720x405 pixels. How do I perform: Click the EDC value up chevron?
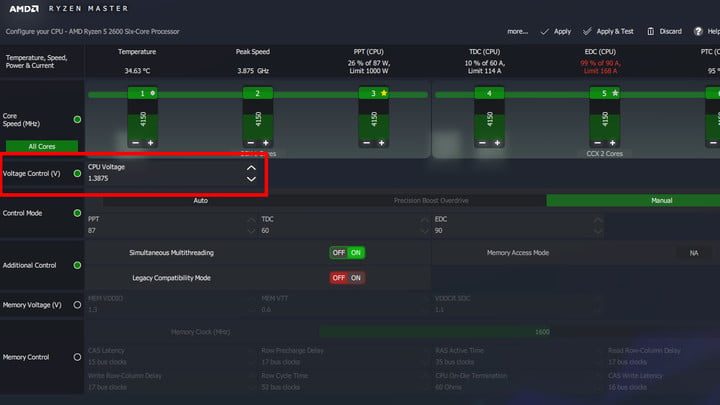click(x=597, y=220)
